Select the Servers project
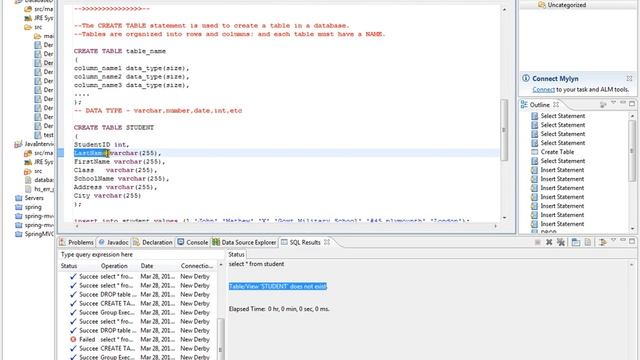The height and width of the screenshot is (360, 640). tap(34, 198)
